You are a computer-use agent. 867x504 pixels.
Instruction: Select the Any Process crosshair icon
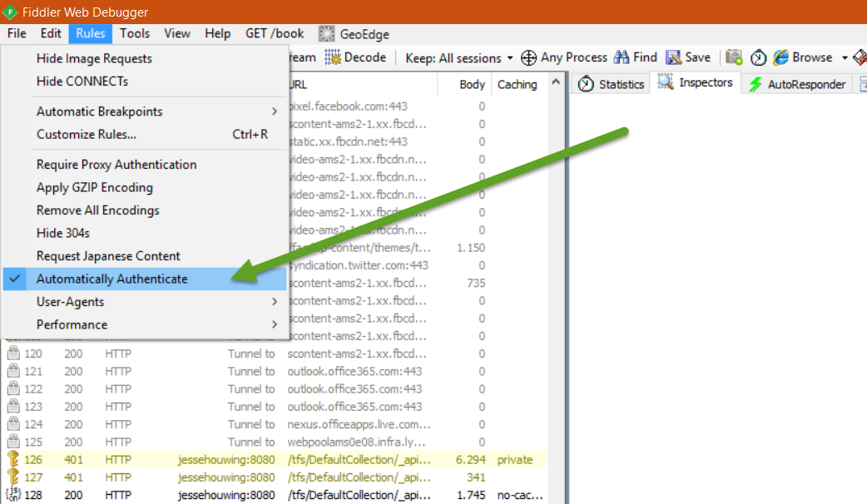click(x=528, y=57)
